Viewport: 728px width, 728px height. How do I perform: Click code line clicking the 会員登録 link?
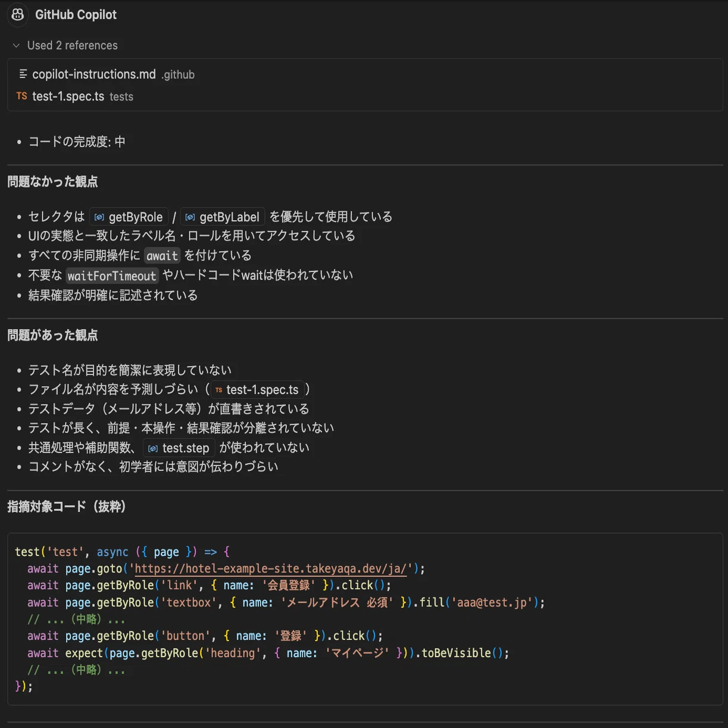pyautogui.click(x=209, y=585)
